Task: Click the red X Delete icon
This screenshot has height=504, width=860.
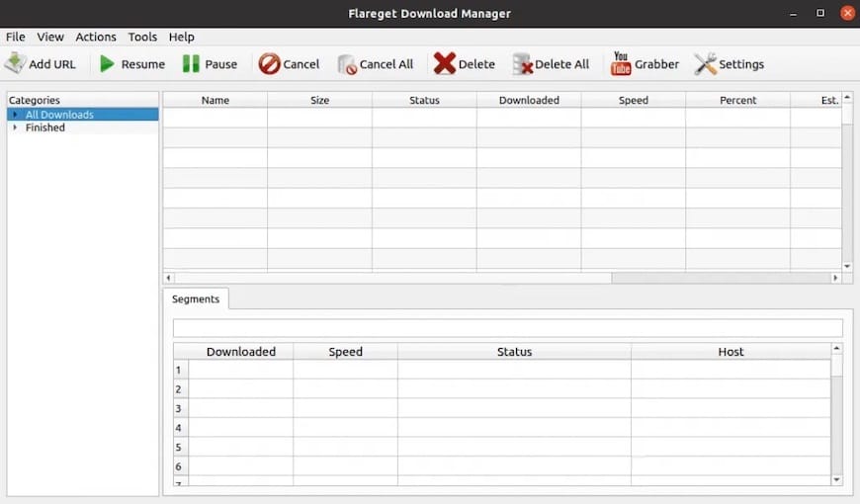Action: [x=444, y=63]
